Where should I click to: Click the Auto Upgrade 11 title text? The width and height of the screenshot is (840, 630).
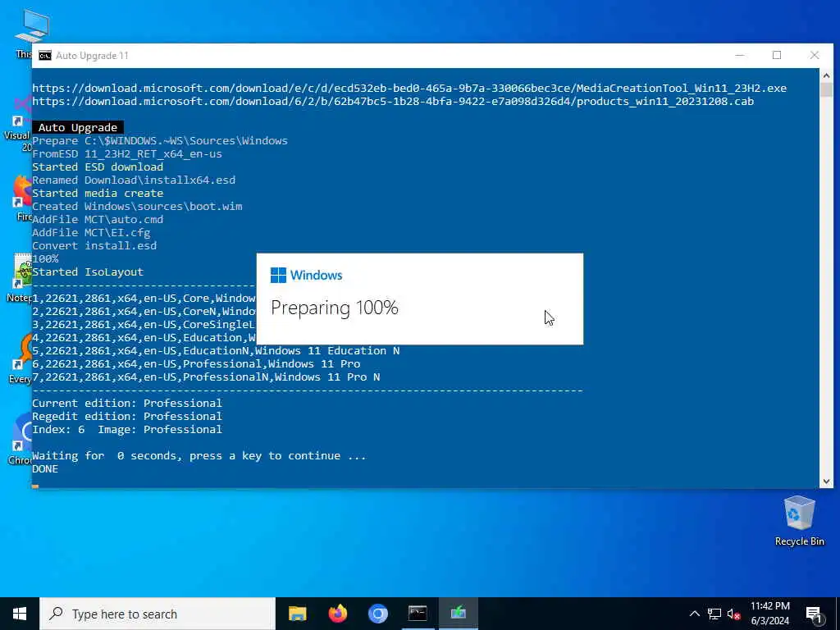click(x=92, y=56)
